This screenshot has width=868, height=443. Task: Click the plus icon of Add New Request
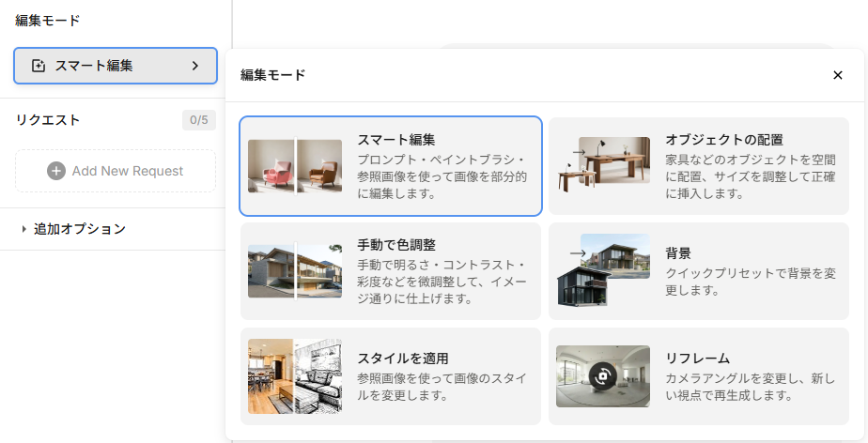tap(56, 171)
